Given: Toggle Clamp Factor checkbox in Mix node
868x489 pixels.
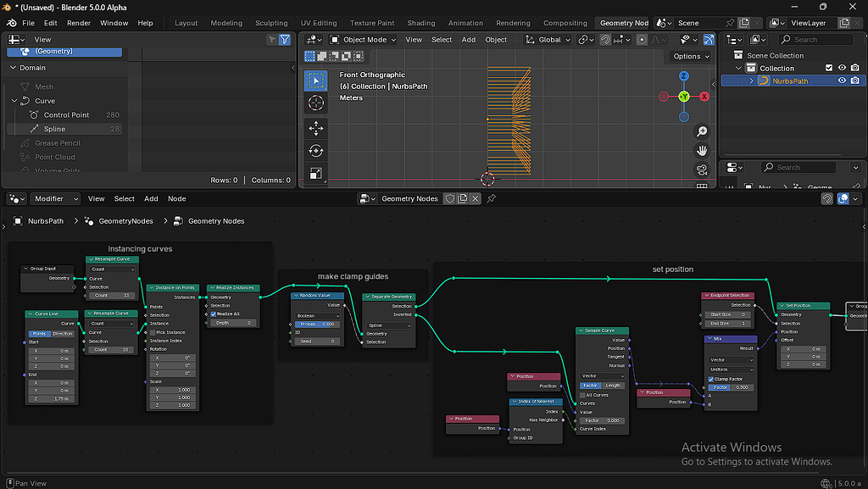Looking at the screenshot, I should [711, 380].
